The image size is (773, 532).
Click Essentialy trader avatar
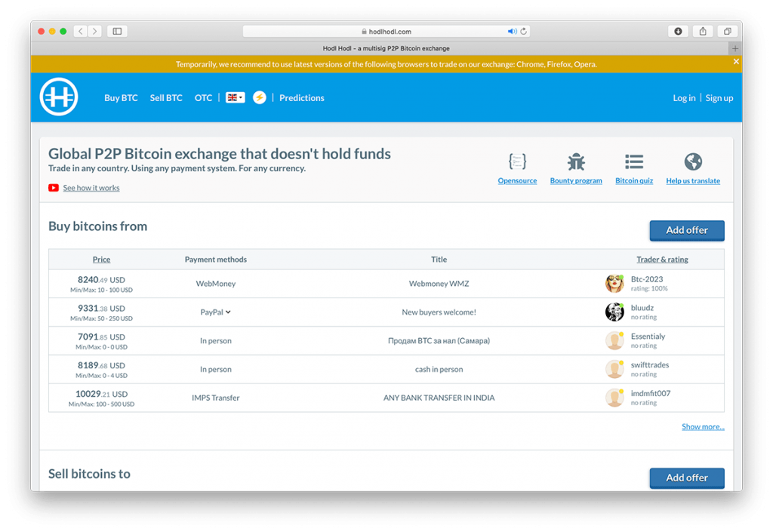point(614,341)
